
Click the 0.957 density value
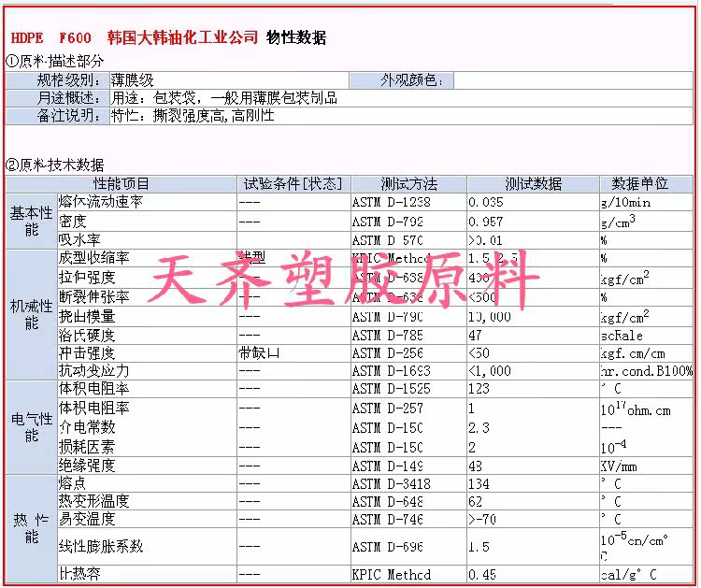[486, 222]
